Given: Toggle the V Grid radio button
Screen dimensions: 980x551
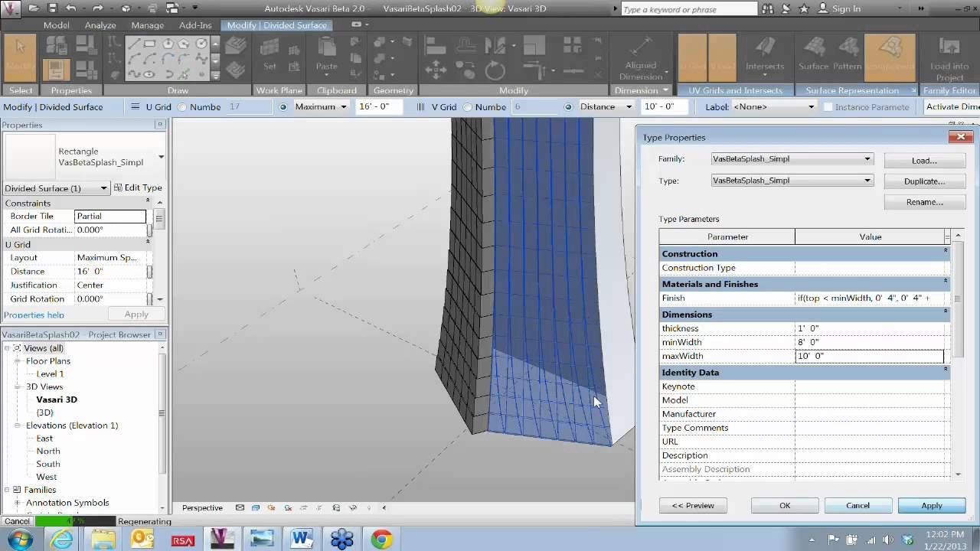Looking at the screenshot, I should click(467, 106).
